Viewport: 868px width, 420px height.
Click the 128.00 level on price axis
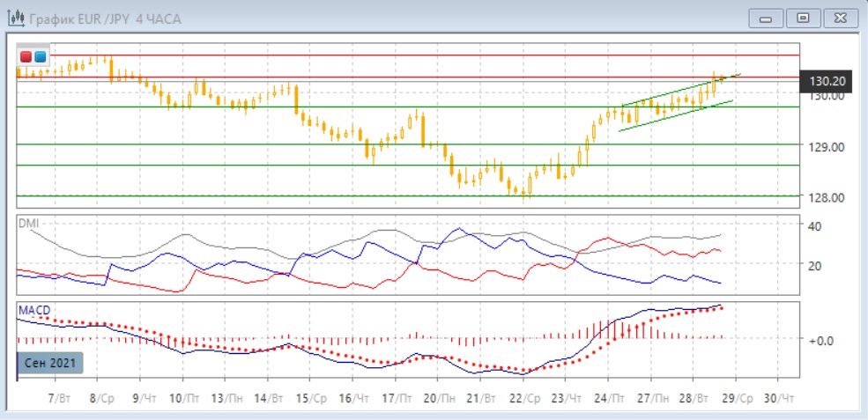[x=826, y=197]
